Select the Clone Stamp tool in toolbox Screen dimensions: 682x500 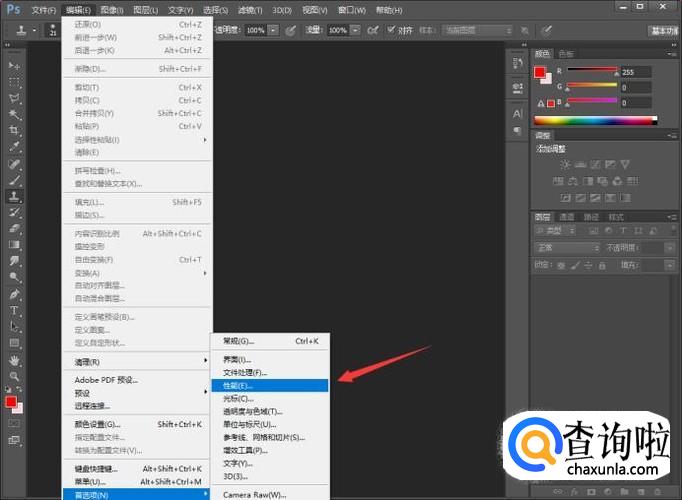tap(15, 196)
